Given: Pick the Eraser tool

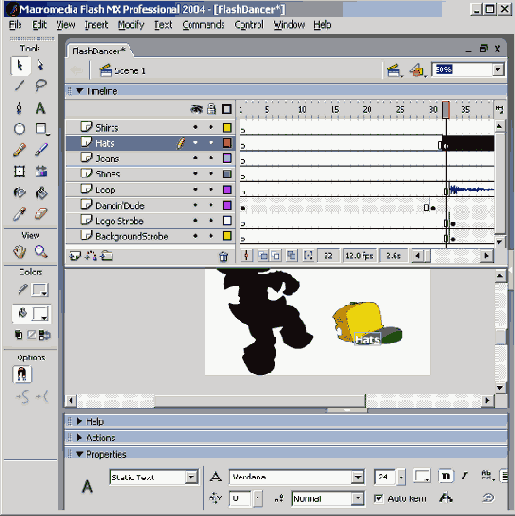Looking at the screenshot, I should click(x=41, y=213).
